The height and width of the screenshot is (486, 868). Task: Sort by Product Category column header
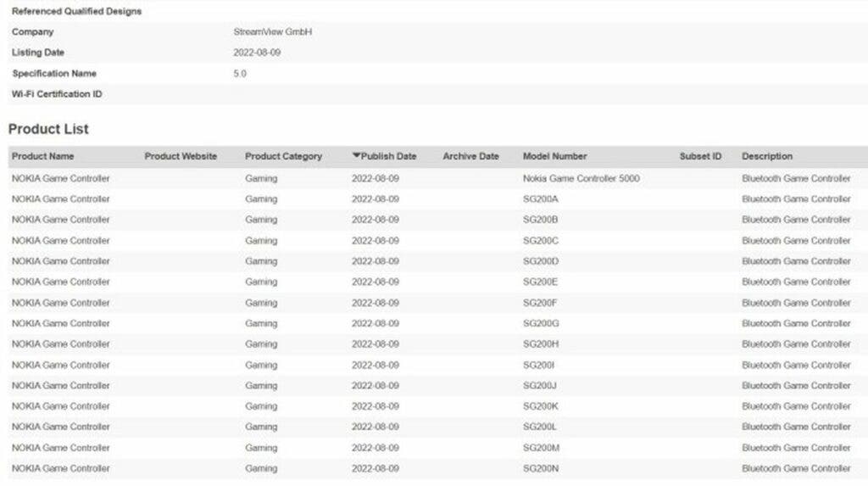pos(283,156)
